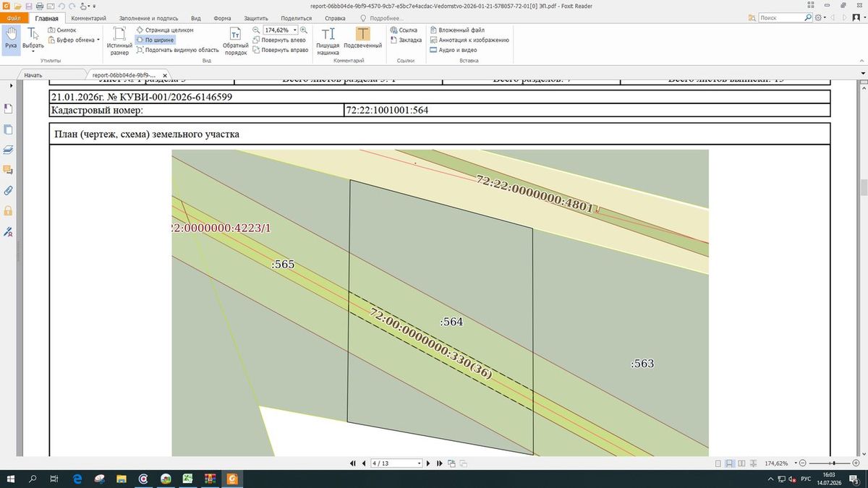This screenshot has height=488, width=868.
Task: Open the Справка tab
Action: (x=335, y=18)
